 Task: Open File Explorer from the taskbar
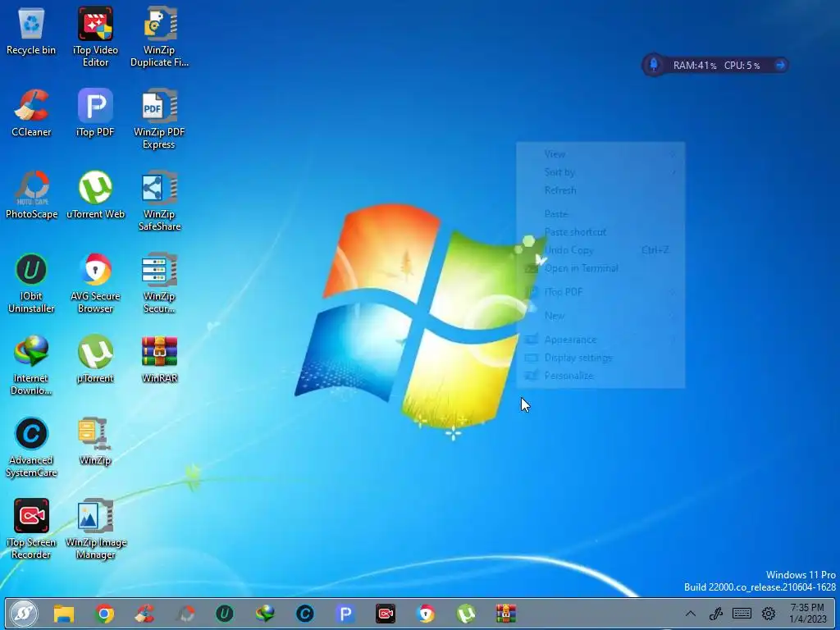(x=64, y=614)
